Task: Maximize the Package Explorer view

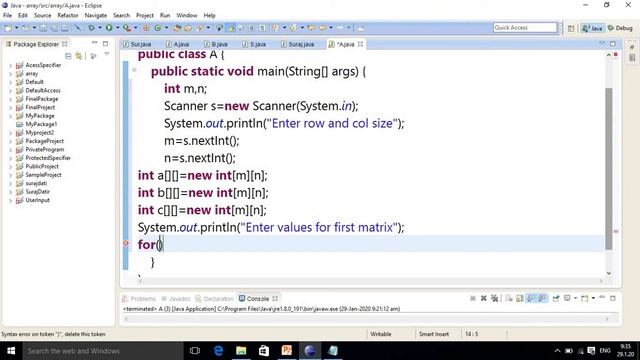Action: (x=105, y=44)
